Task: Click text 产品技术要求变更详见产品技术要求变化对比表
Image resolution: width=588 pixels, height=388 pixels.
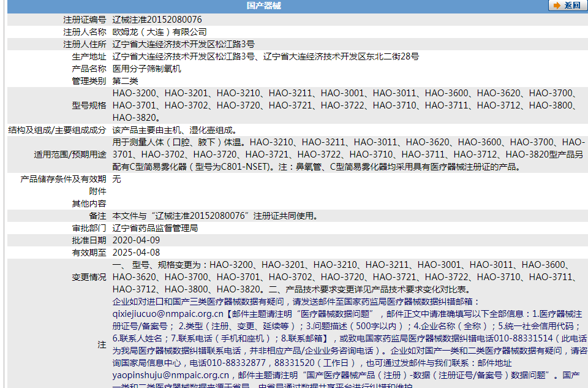Action: [x=375, y=290]
